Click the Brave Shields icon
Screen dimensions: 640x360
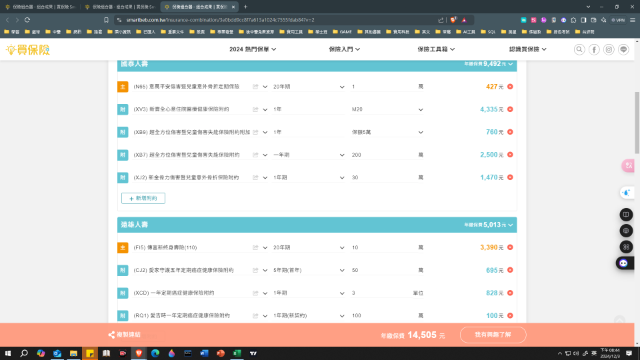tap(453, 20)
